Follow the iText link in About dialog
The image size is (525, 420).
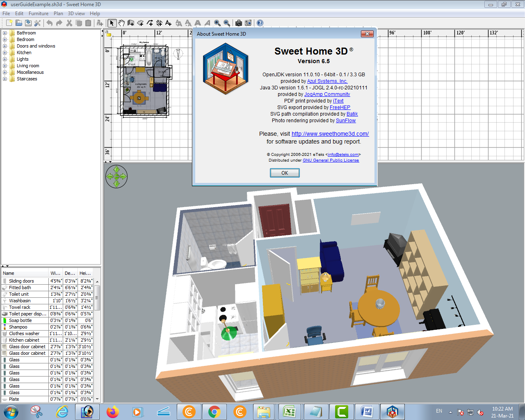pos(338,101)
